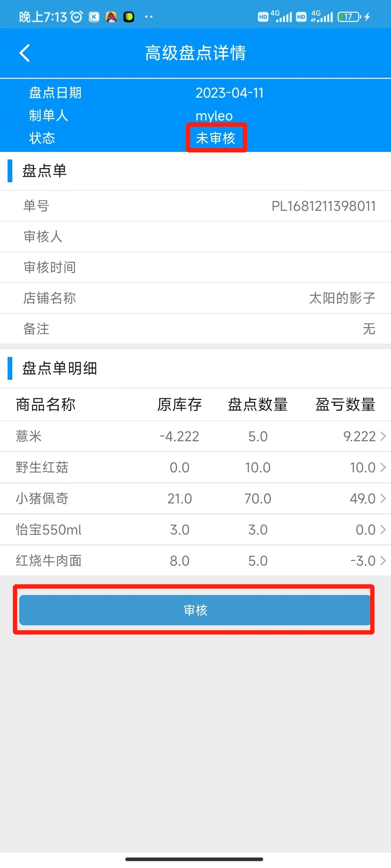391x868 pixels.
Task: Tap the K app notification icon
Action: (94, 17)
